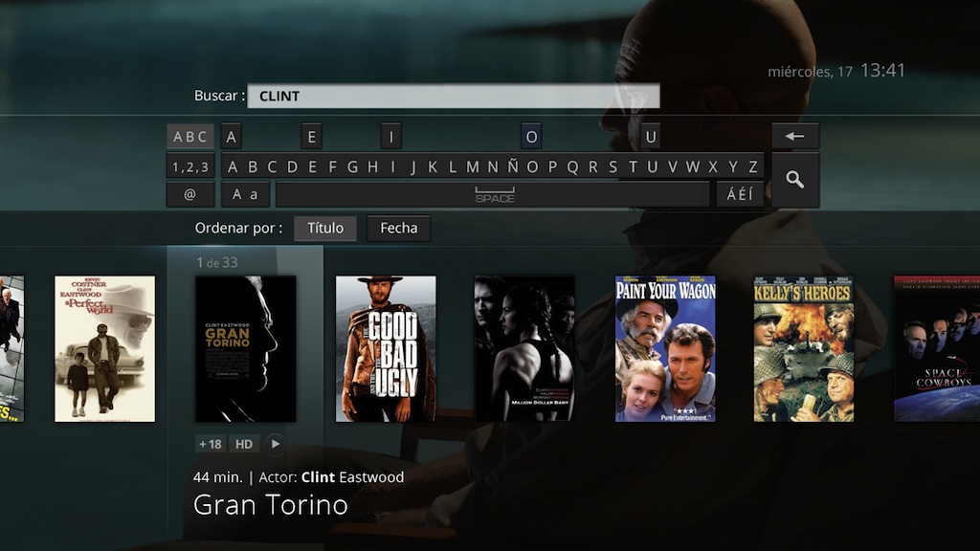Sort results by Título
The width and height of the screenshot is (980, 551).
click(324, 228)
